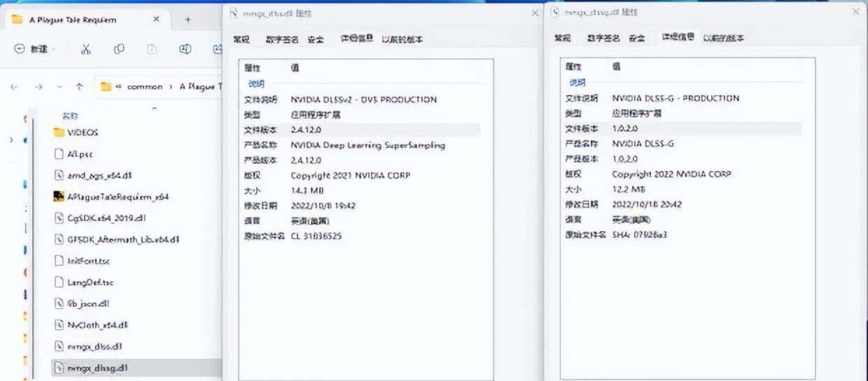The height and width of the screenshot is (381, 868).
Task: Click 'NVIDIA DLSS-G - PRODUCTION' description value
Action: [675, 98]
